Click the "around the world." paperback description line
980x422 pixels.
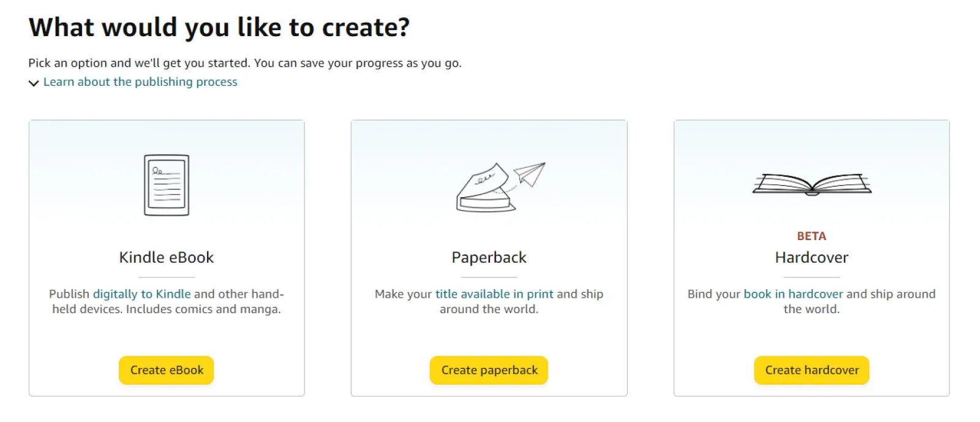click(489, 309)
